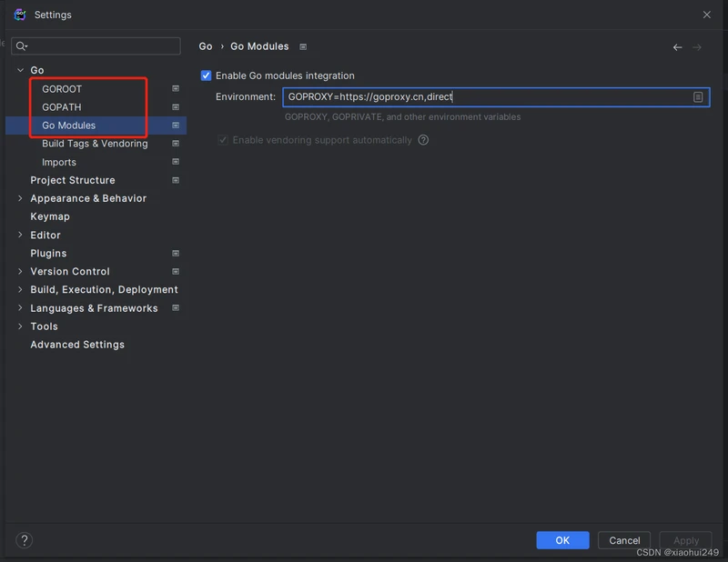Click project-level icon beside GOROOT
Screen dimensions: 728x562
pyautogui.click(x=176, y=89)
